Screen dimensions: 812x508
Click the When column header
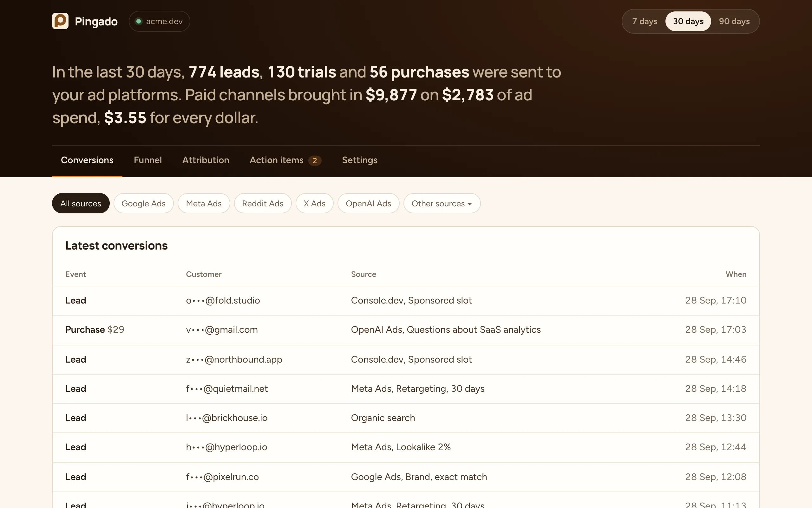click(736, 274)
